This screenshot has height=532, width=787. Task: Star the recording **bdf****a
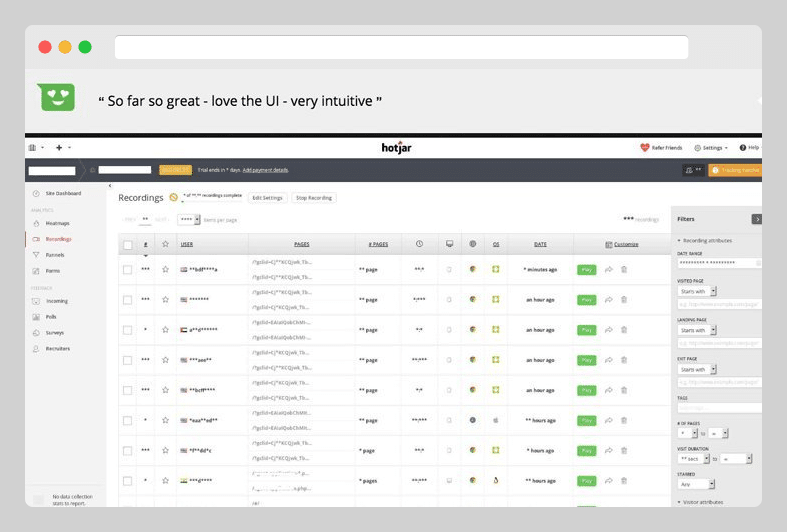point(165,270)
